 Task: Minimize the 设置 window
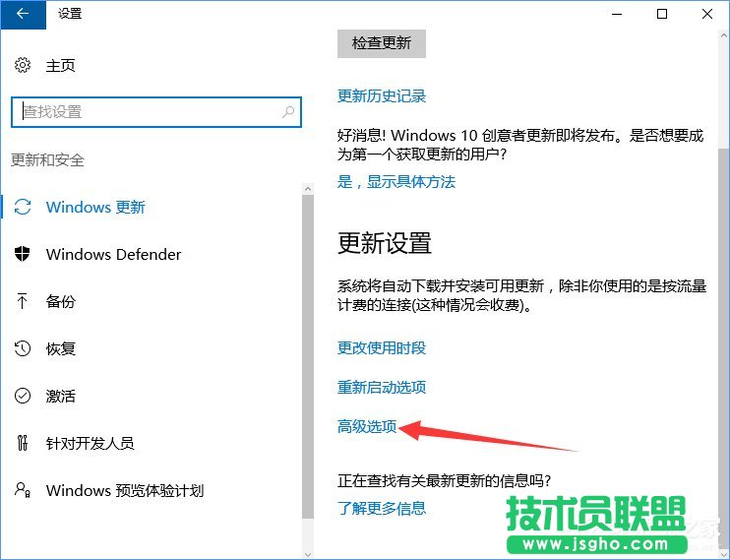(617, 14)
